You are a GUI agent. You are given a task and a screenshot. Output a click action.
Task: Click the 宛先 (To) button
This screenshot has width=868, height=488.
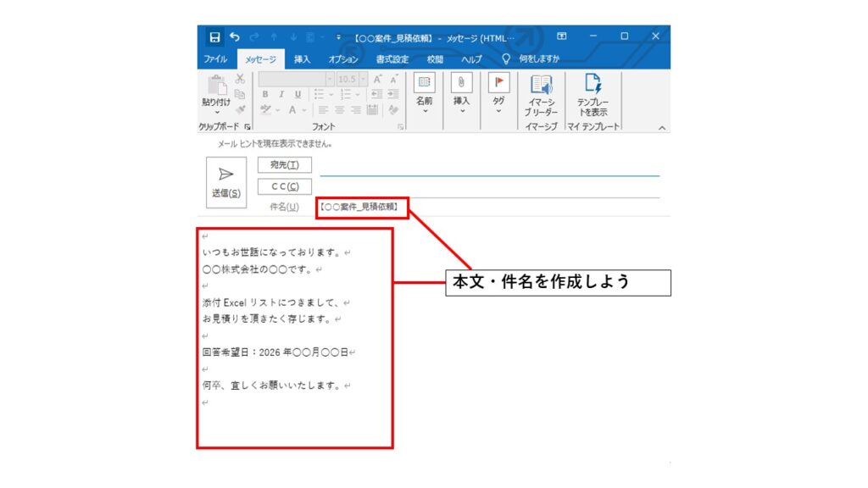pos(284,164)
